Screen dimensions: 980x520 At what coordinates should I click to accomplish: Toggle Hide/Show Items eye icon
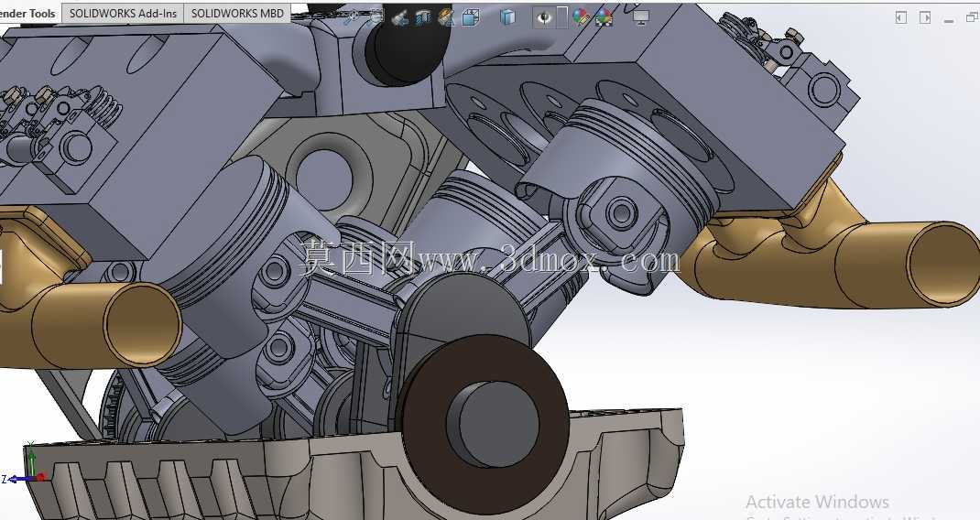pyautogui.click(x=544, y=16)
